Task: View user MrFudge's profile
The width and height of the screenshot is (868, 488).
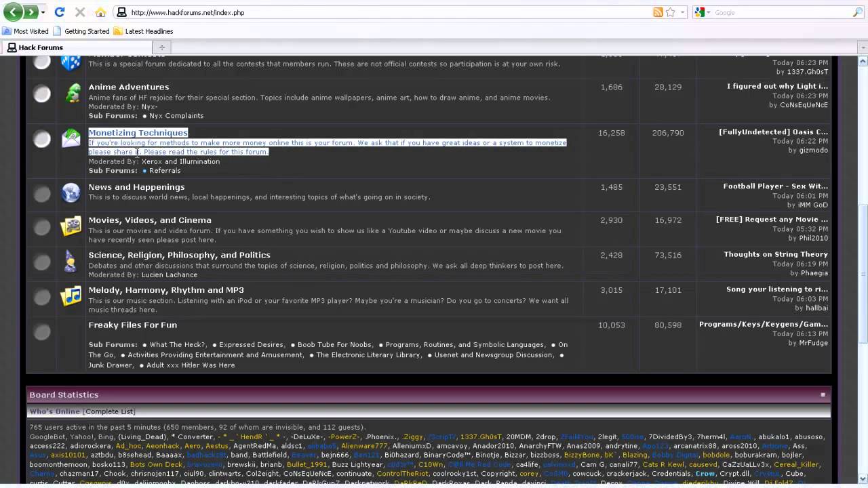Action: [813, 343]
